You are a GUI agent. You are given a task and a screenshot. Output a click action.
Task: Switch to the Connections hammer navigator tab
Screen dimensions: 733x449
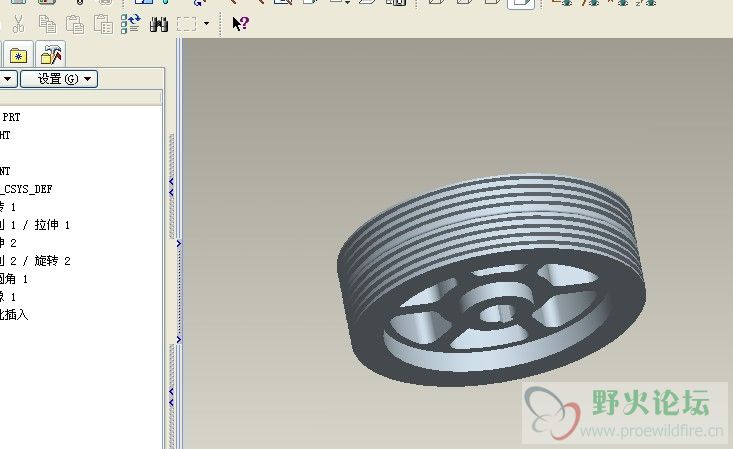pos(50,55)
